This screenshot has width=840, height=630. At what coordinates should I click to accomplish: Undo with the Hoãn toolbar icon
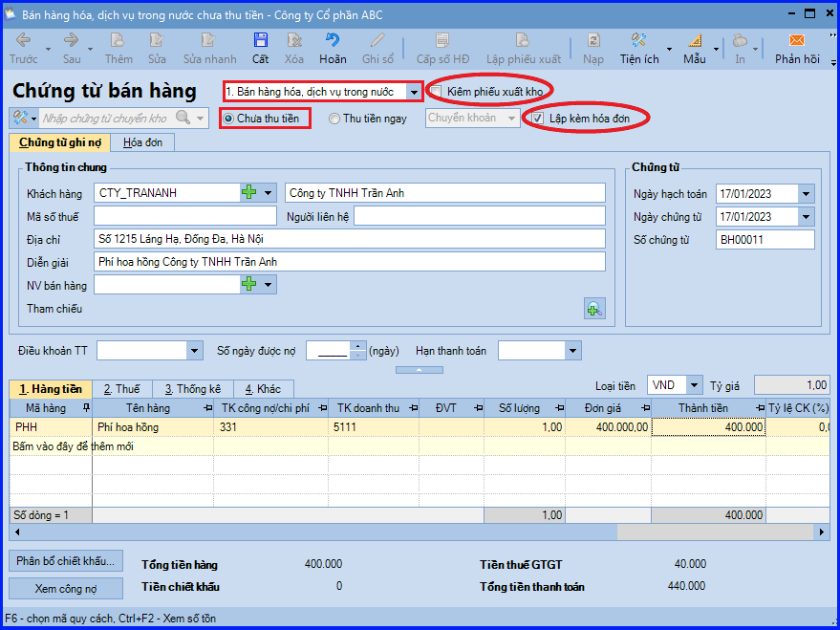(333, 40)
